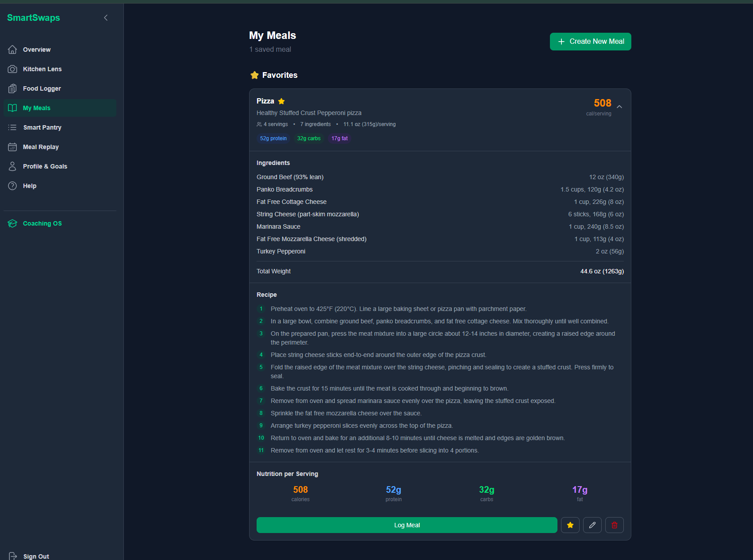This screenshot has height=560, width=753.
Task: Open the Coaching OS graduation cap icon
Action: pos(12,223)
